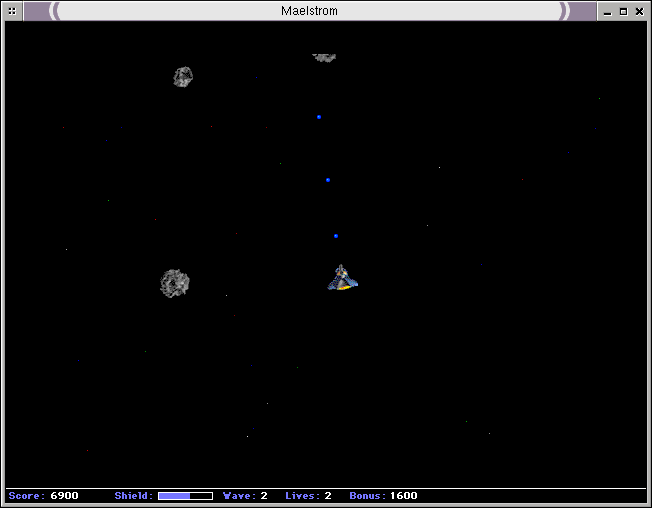
Task: Click the large asteroid left of the ship
Action: pyautogui.click(x=175, y=283)
